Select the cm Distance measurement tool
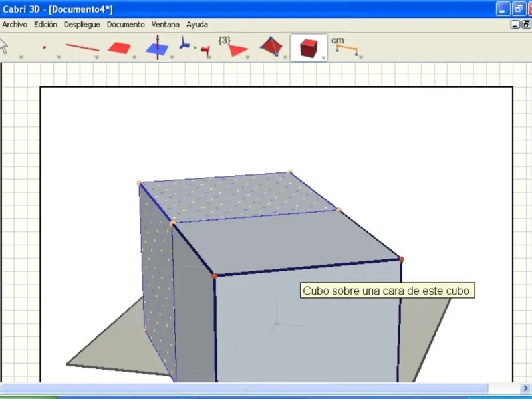The height and width of the screenshot is (399, 532). click(344, 46)
